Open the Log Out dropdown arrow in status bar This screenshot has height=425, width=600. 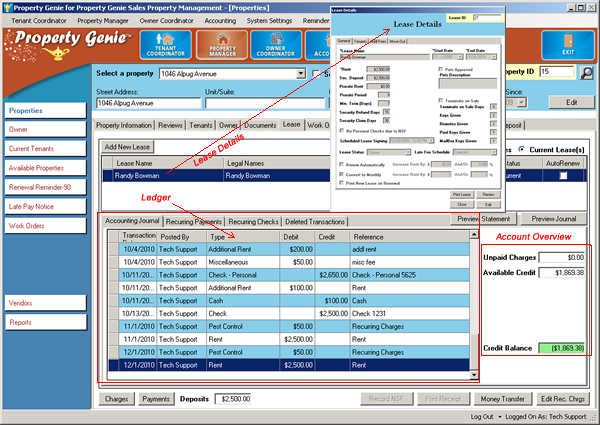[499, 417]
